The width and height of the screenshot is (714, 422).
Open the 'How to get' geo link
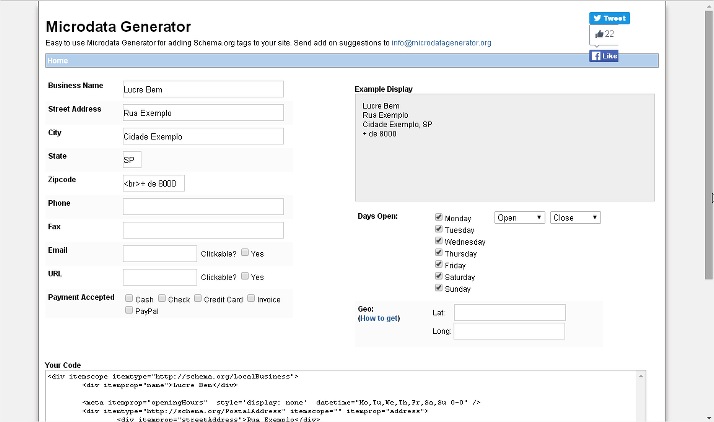tap(379, 318)
